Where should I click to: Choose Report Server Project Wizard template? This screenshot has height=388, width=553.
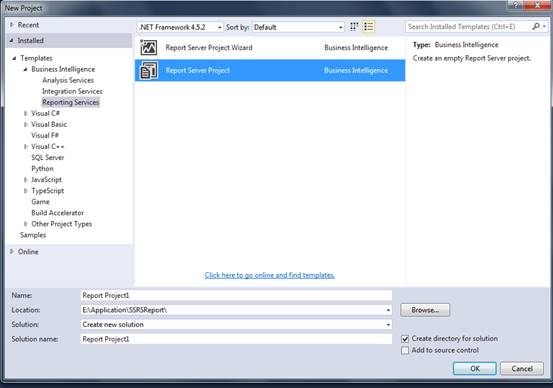click(x=270, y=48)
